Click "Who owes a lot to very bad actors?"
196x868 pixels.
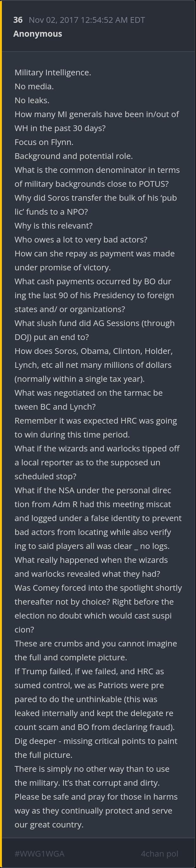pyautogui.click(x=81, y=240)
